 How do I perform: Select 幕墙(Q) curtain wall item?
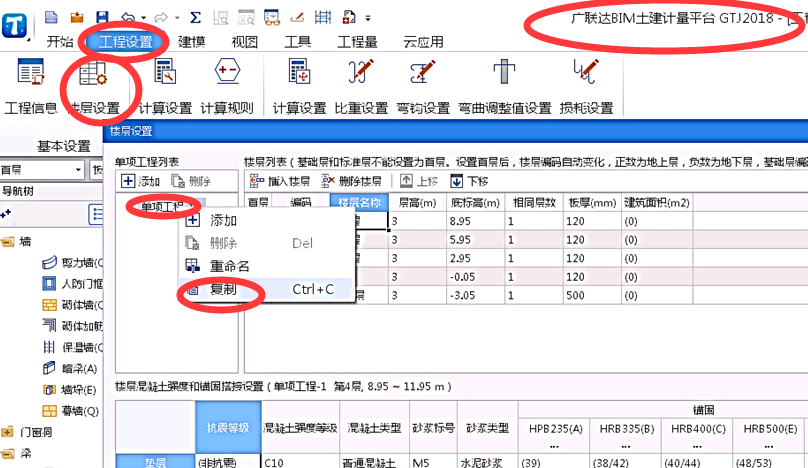coord(71,411)
